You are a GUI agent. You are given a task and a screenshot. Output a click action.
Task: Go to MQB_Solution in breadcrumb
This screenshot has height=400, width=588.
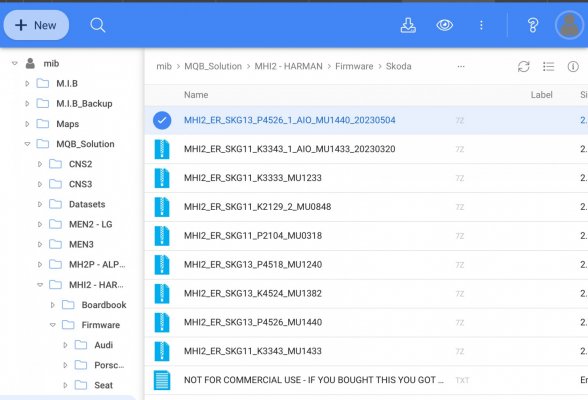click(213, 66)
